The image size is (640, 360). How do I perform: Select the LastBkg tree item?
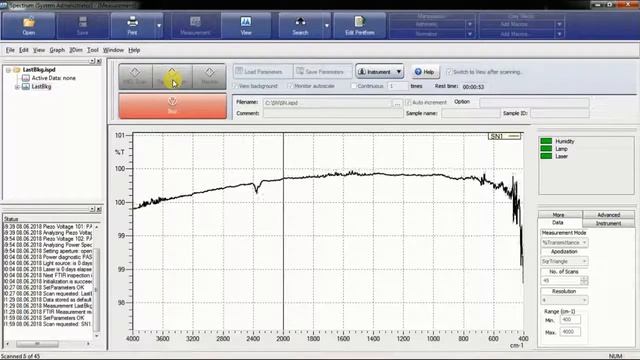pyautogui.click(x=41, y=87)
